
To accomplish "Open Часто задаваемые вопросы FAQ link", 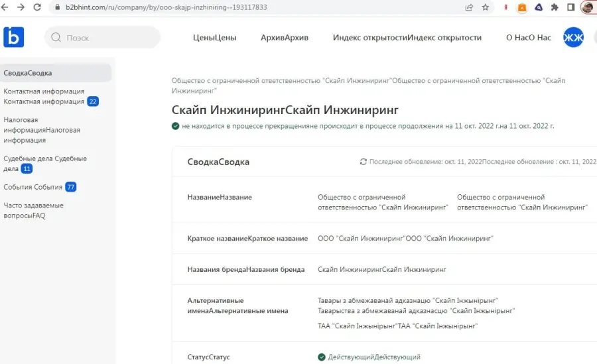I will (34, 211).
